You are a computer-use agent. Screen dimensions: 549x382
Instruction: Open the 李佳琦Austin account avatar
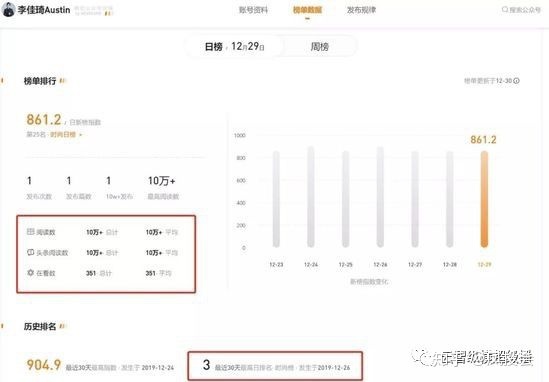click(9, 10)
